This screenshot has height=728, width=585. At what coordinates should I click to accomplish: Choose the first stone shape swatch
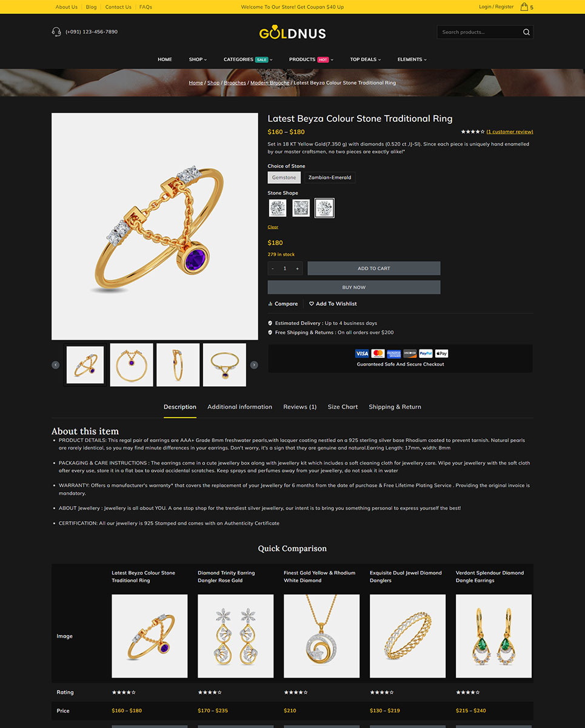[278, 208]
